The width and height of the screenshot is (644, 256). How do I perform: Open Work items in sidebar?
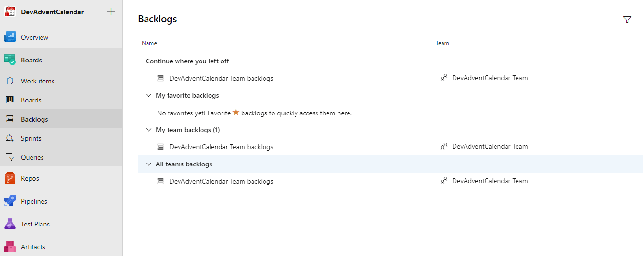37,81
